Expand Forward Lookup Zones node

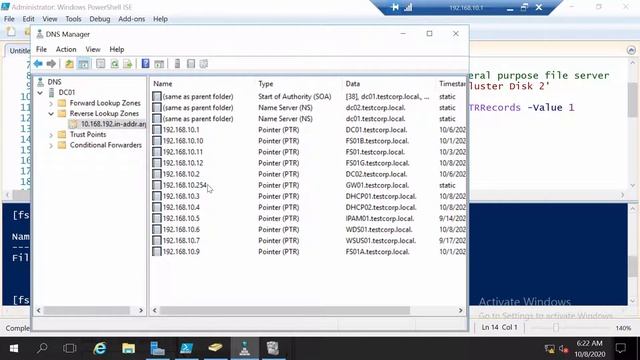click(x=51, y=103)
